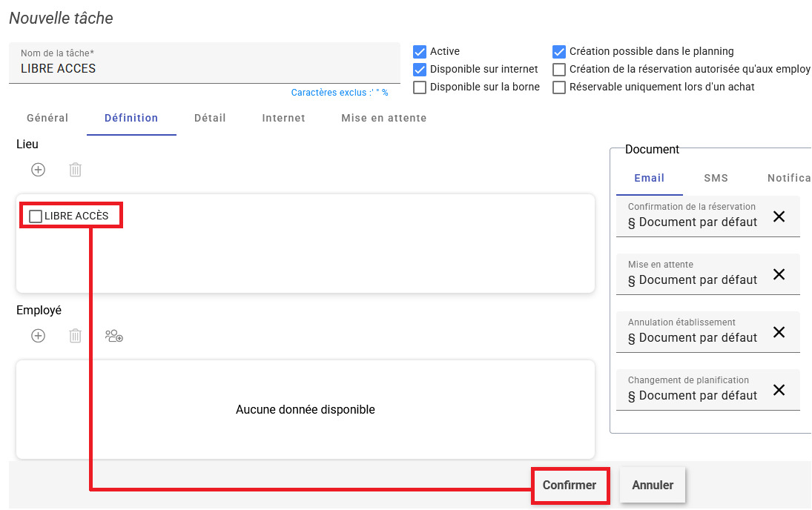The width and height of the screenshot is (812, 510).
Task: Toggle Réservable uniquement lors d'un achat
Action: click(559, 87)
